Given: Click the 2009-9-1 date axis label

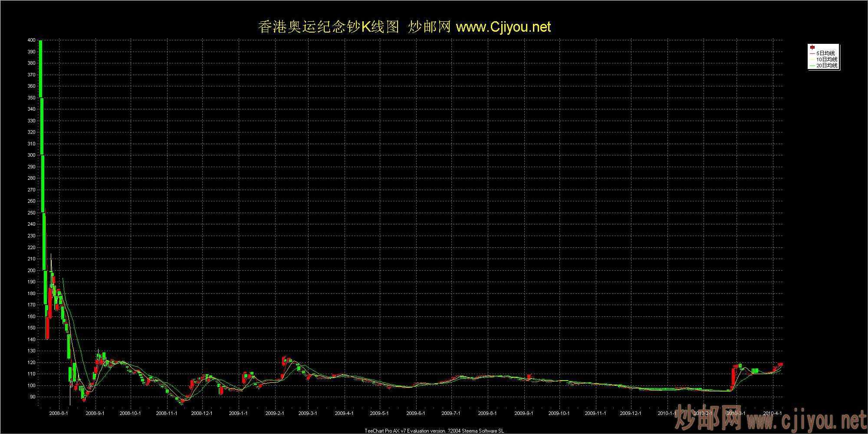Looking at the screenshot, I should tap(523, 414).
